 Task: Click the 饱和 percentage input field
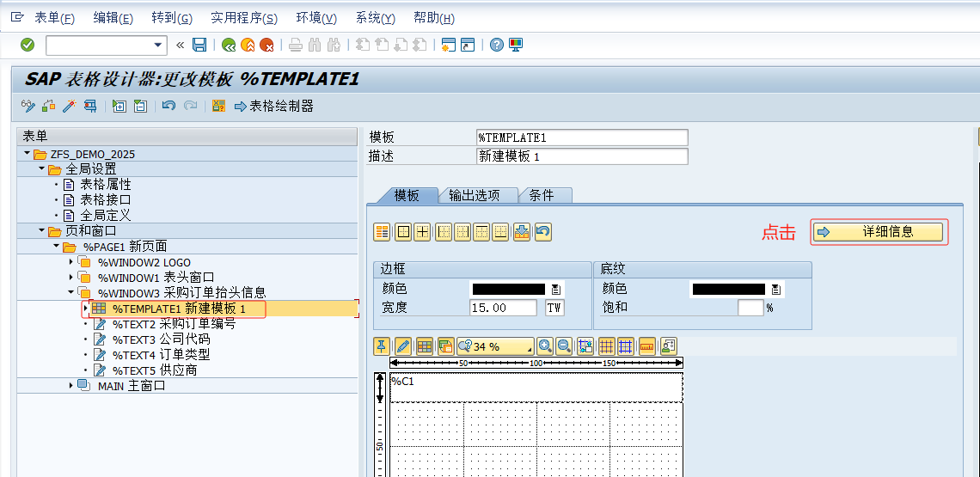[x=750, y=308]
